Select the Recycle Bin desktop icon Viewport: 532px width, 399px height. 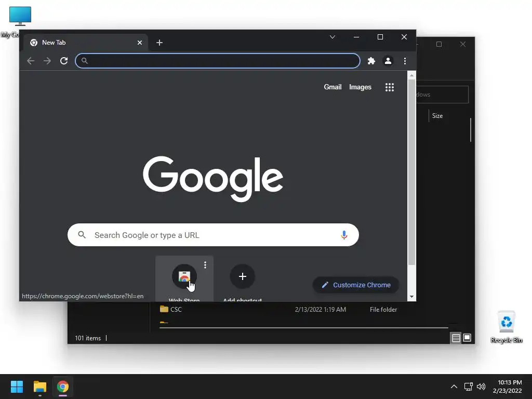(506, 327)
